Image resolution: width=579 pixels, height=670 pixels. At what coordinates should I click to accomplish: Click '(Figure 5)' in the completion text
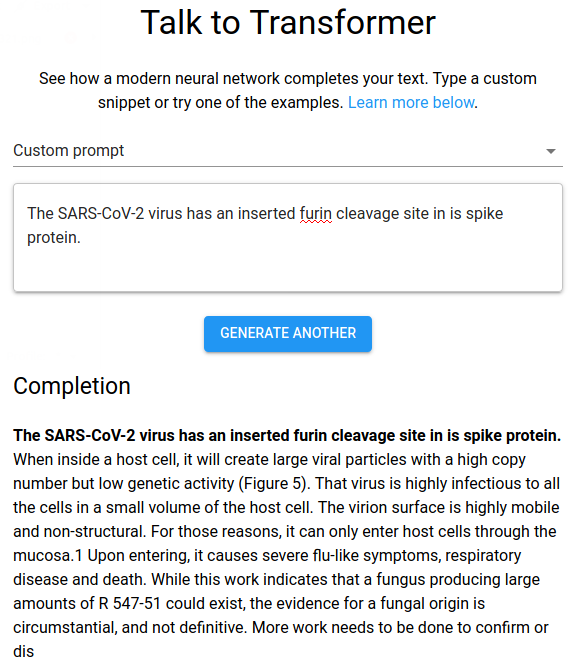click(x=274, y=484)
